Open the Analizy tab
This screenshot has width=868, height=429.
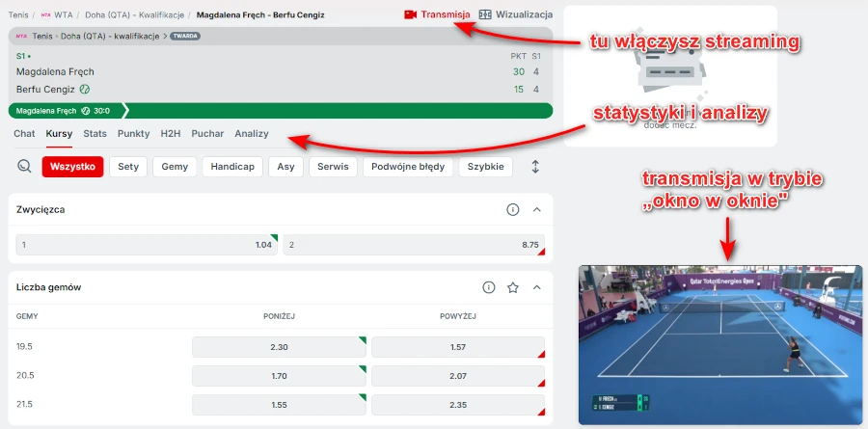tap(252, 133)
